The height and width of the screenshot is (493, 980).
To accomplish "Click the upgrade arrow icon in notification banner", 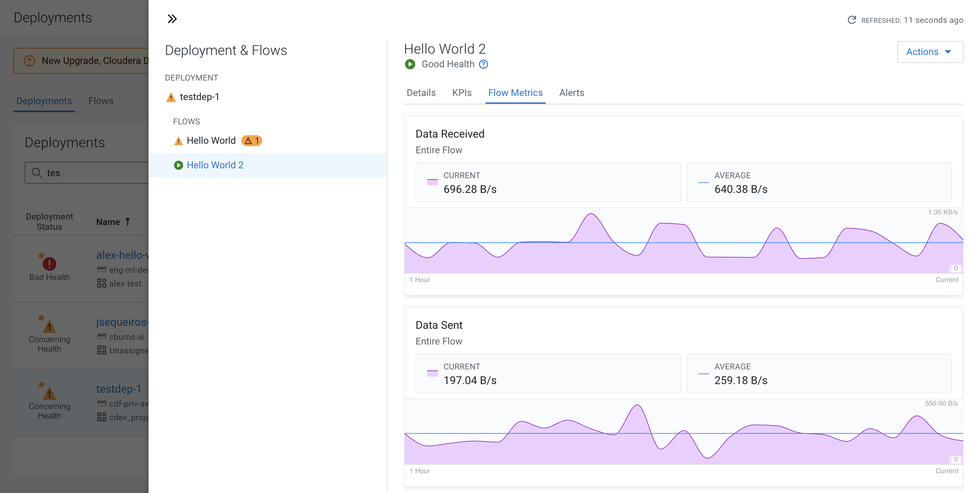I will [x=29, y=60].
